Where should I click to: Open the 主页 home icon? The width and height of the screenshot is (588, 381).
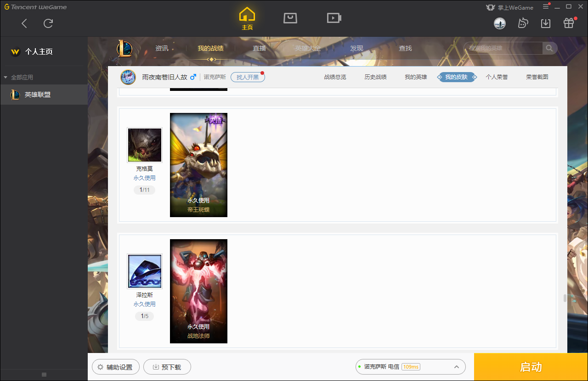coord(247,19)
